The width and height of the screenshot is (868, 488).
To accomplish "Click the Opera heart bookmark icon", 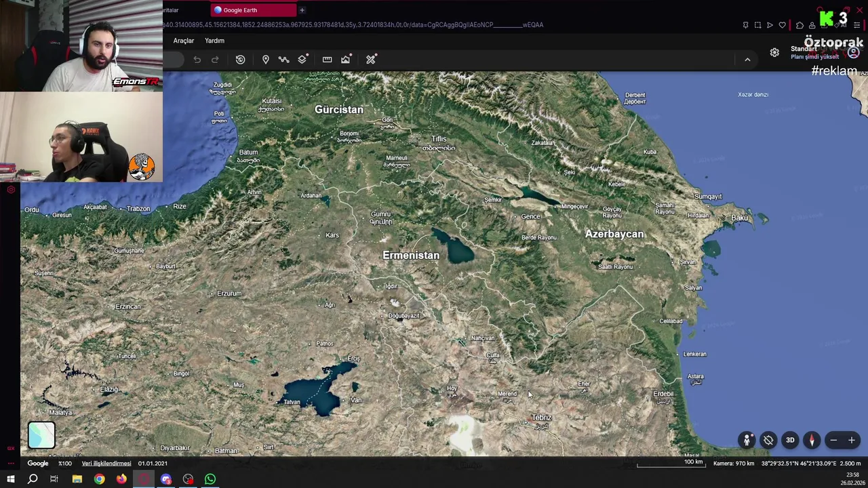I will [782, 25].
